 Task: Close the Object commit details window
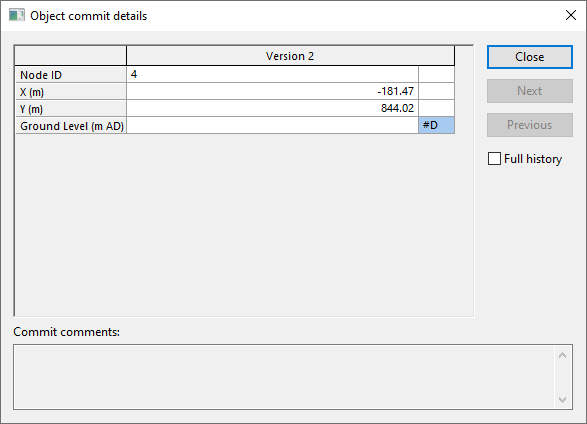[571, 15]
